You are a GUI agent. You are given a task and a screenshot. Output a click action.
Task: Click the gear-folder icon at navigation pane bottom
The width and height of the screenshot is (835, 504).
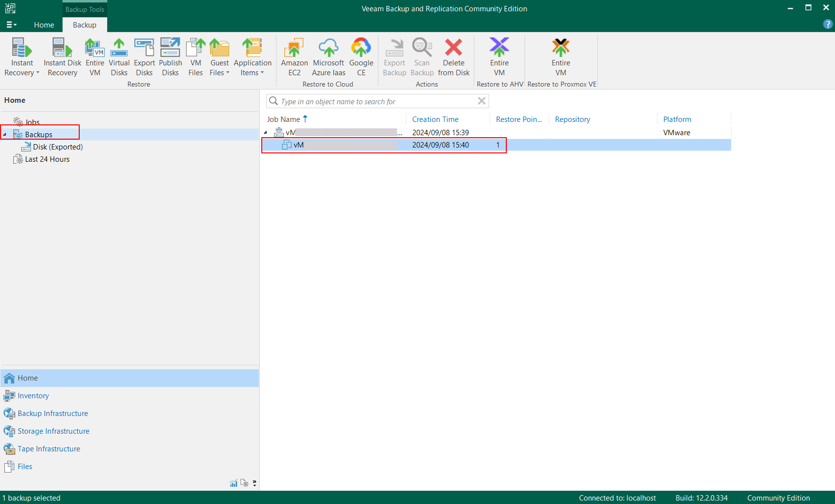click(x=245, y=483)
